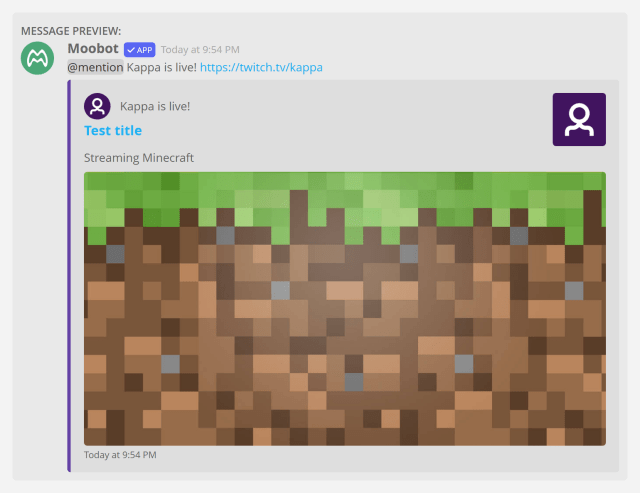Click the embed footer 'Today at 9:54 PM' timestamp
Image resolution: width=640 pixels, height=493 pixels.
[x=120, y=455]
